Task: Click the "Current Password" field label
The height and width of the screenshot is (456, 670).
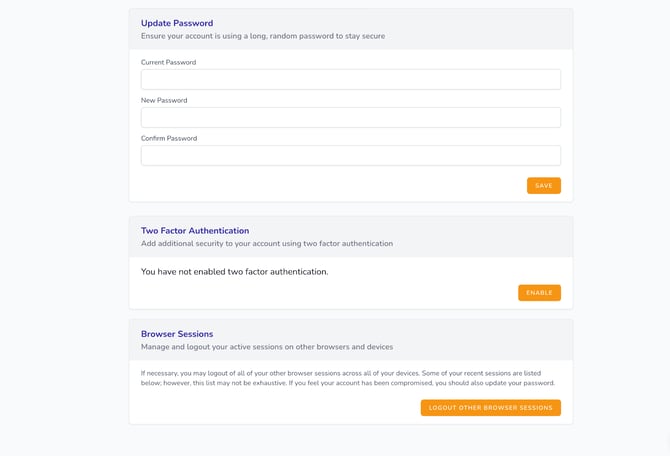Action: pos(168,62)
